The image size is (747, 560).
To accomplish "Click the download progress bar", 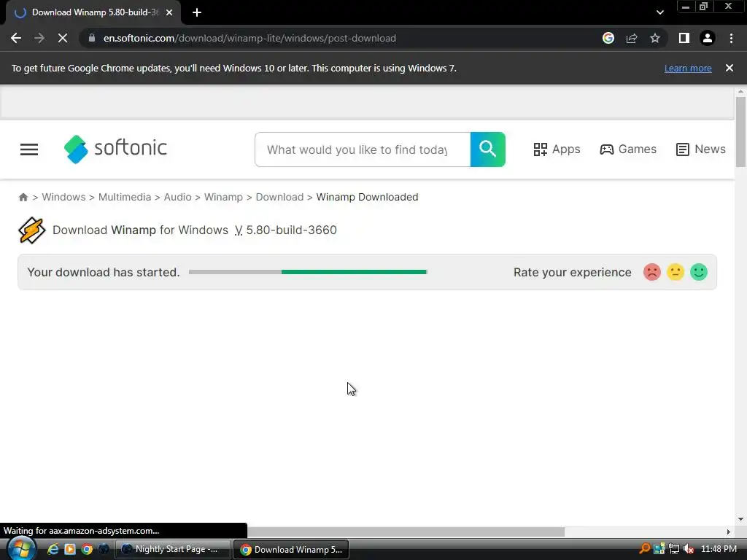I will coord(308,272).
